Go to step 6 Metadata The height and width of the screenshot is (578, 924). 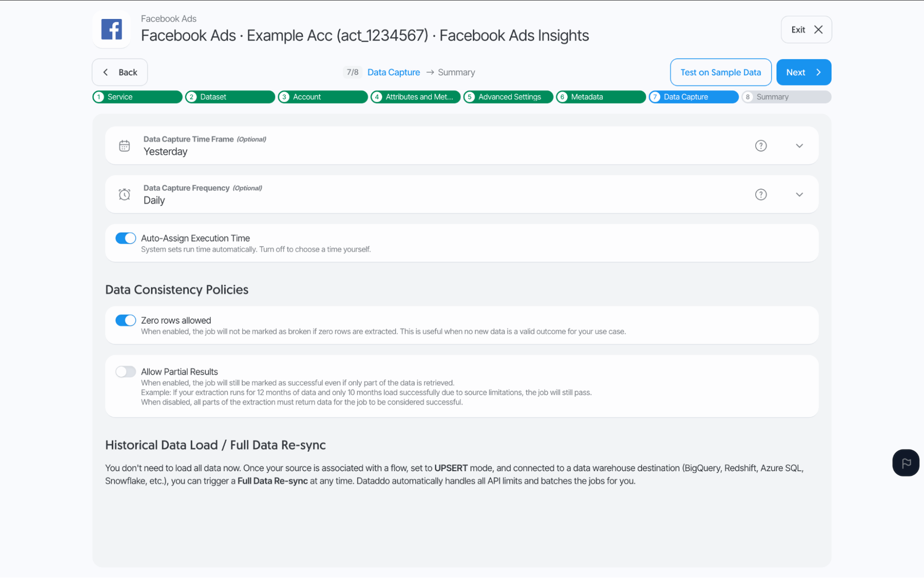pyautogui.click(x=601, y=97)
